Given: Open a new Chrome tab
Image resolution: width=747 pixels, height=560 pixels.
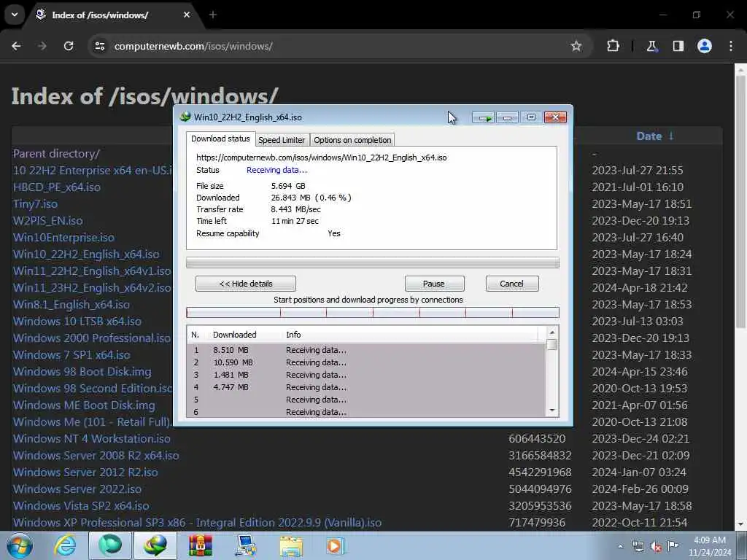Looking at the screenshot, I should tap(213, 15).
